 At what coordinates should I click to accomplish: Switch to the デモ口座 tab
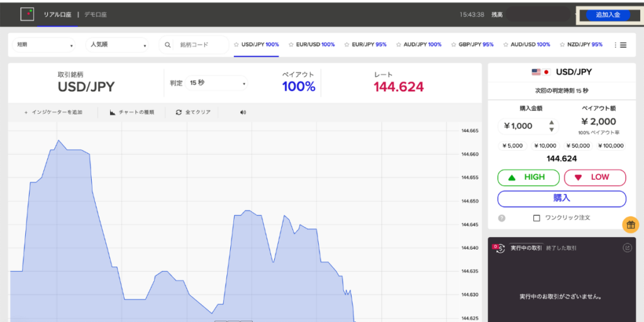96,14
